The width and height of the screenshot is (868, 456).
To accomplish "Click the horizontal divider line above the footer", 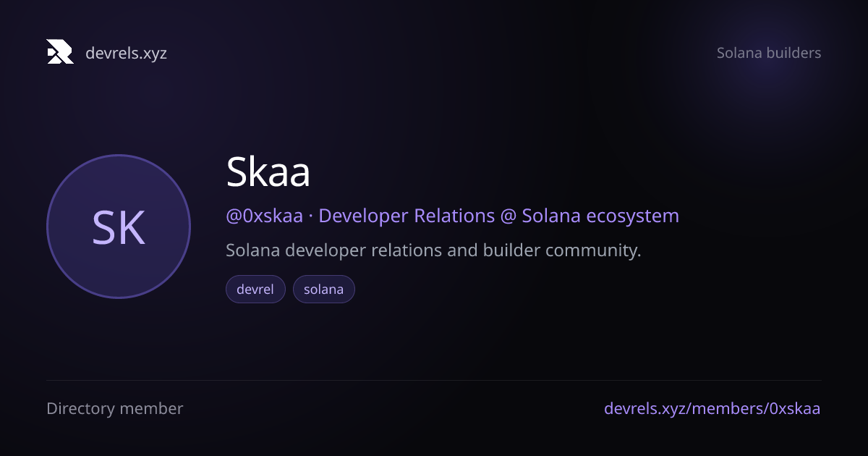I will coord(434,380).
